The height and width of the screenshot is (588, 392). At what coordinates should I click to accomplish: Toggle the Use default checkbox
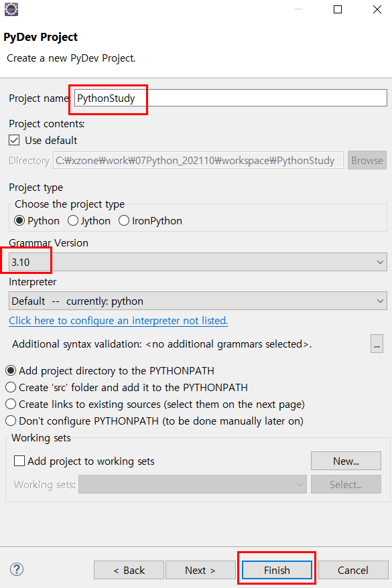(x=14, y=140)
